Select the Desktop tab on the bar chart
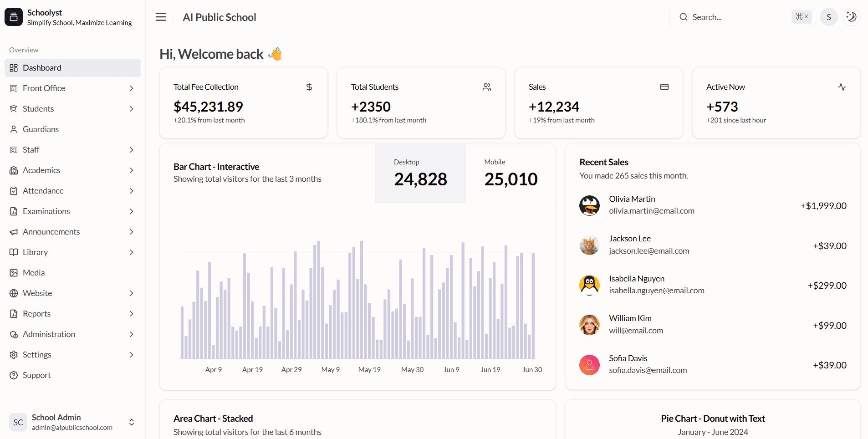The image size is (868, 439). pyautogui.click(x=420, y=173)
